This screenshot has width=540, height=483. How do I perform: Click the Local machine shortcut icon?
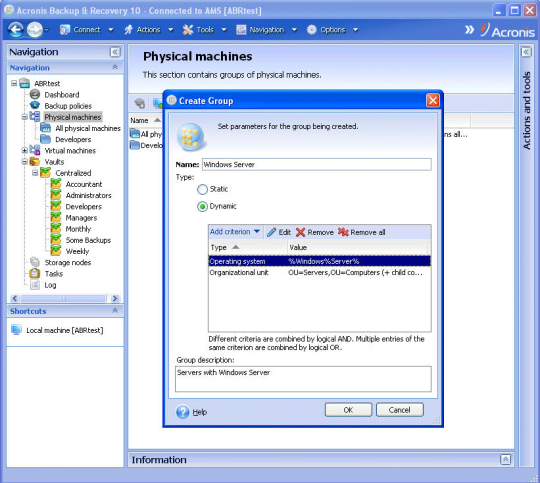point(16,330)
